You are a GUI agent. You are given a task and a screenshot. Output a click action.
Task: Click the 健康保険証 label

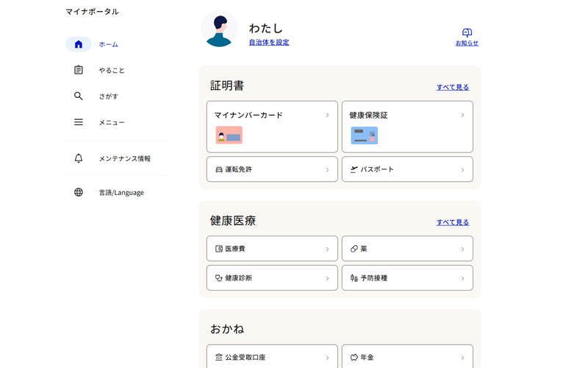coord(368,116)
